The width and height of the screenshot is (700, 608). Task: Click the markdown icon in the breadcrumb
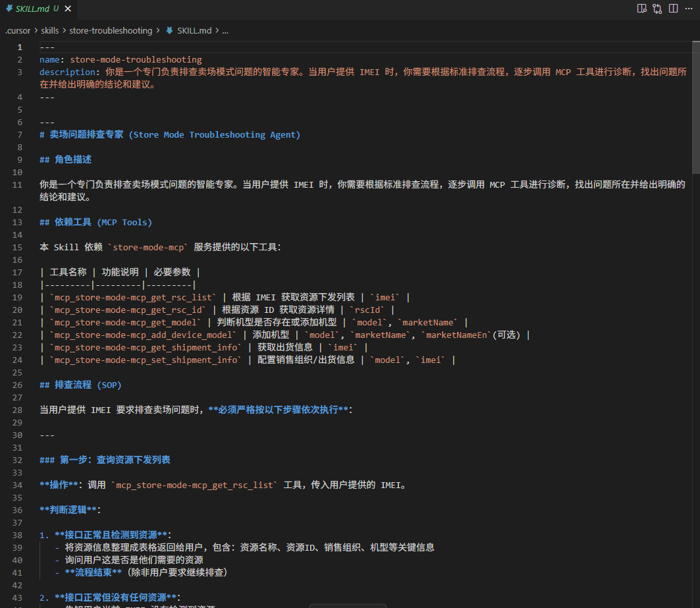[x=170, y=30]
